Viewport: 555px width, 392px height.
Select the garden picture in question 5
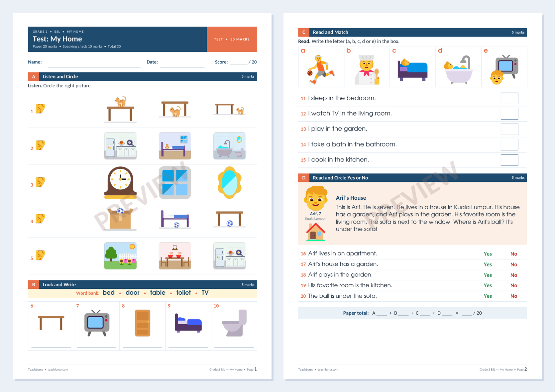pyautogui.click(x=120, y=256)
